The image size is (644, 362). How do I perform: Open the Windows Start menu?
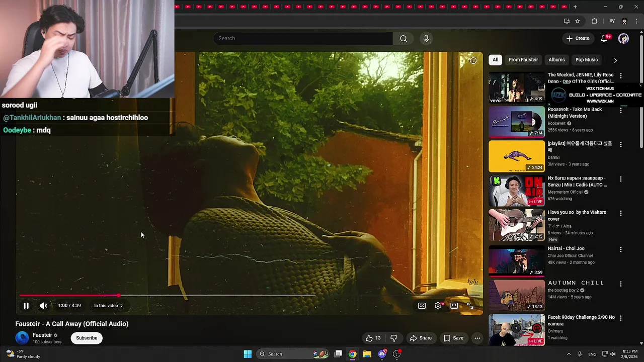[248, 354]
